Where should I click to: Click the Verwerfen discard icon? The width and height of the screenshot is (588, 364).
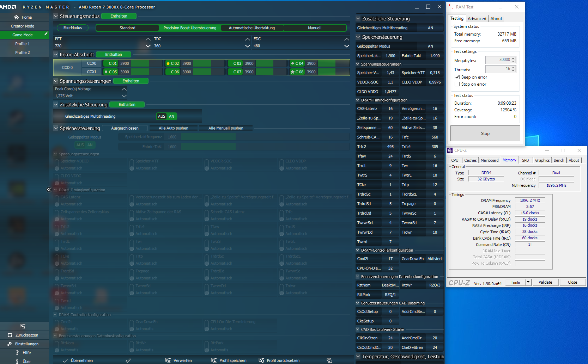tap(168, 360)
